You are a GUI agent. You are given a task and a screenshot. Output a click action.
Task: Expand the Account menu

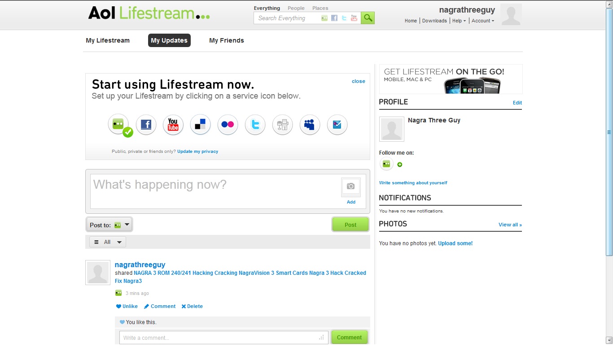click(483, 21)
